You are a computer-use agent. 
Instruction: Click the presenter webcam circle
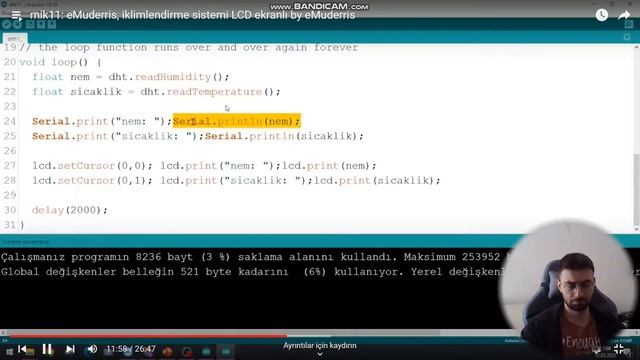point(569,288)
